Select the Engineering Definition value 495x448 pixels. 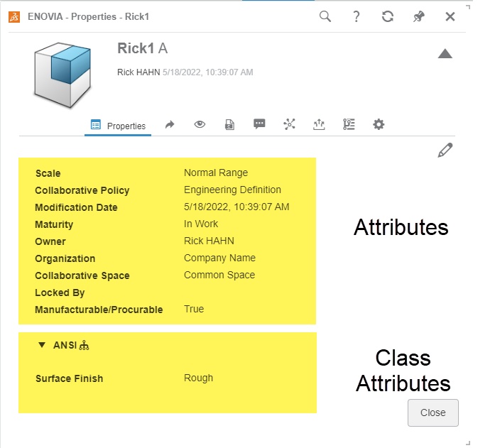coord(232,190)
